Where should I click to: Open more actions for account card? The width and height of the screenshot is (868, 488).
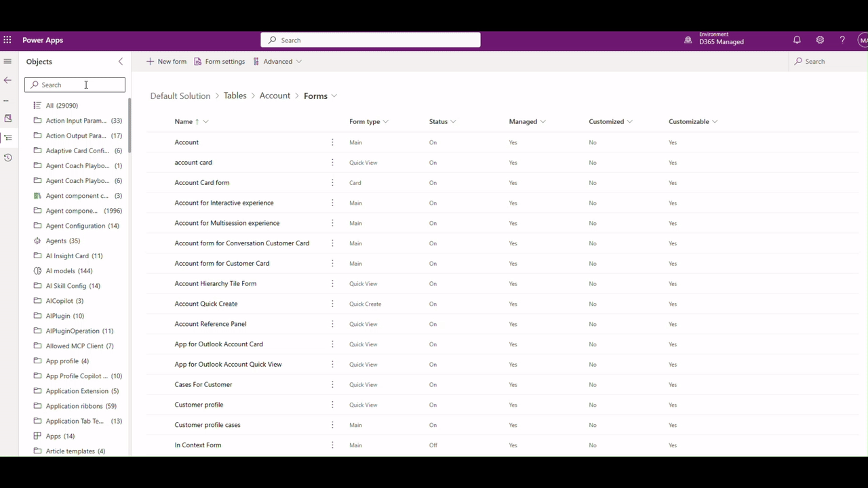pyautogui.click(x=332, y=163)
